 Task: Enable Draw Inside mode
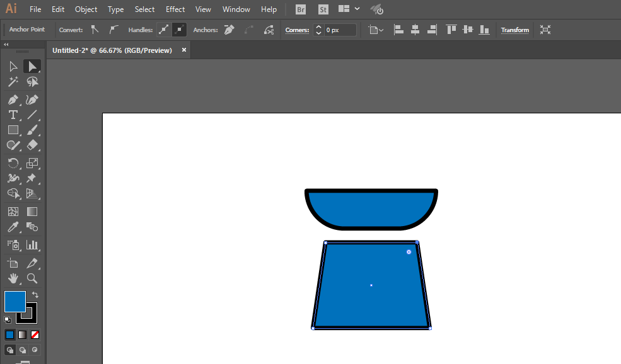[x=35, y=350]
